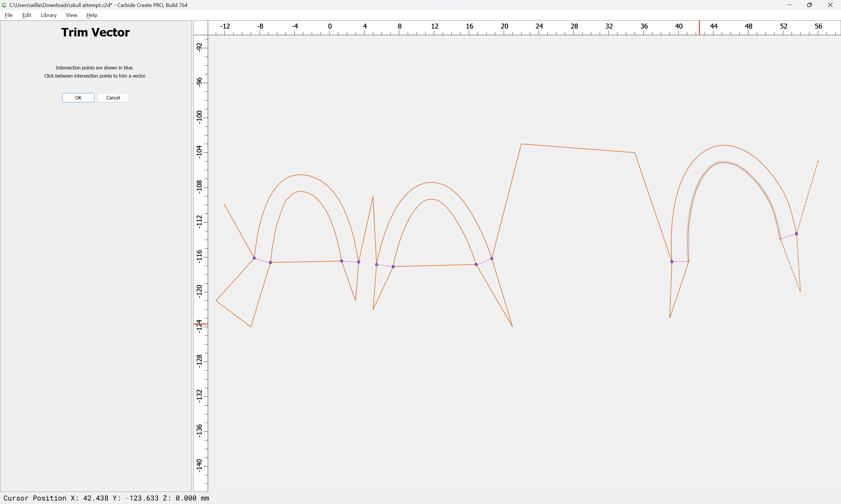Image resolution: width=841 pixels, height=504 pixels.
Task: Click the red marker on the vertical ruler
Action: 201,324
